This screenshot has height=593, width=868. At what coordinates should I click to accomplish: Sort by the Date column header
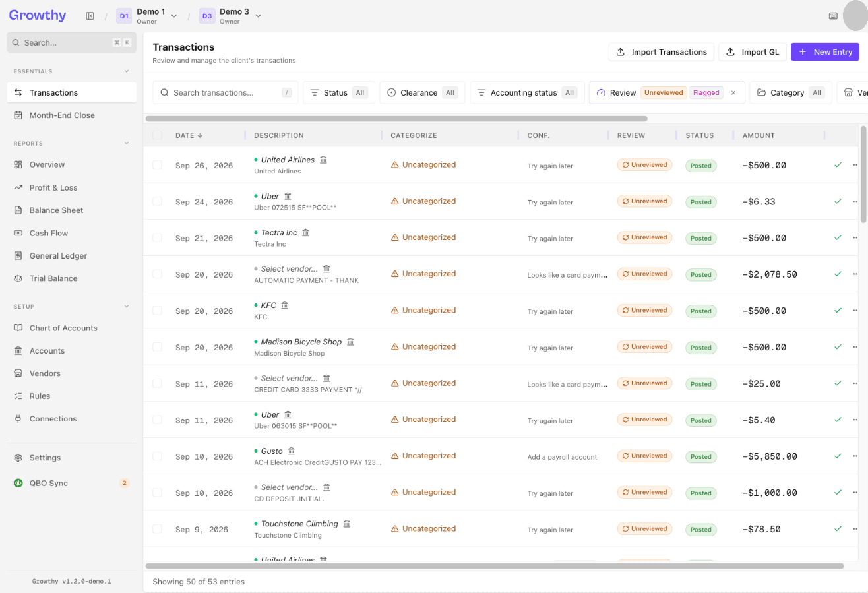[189, 135]
